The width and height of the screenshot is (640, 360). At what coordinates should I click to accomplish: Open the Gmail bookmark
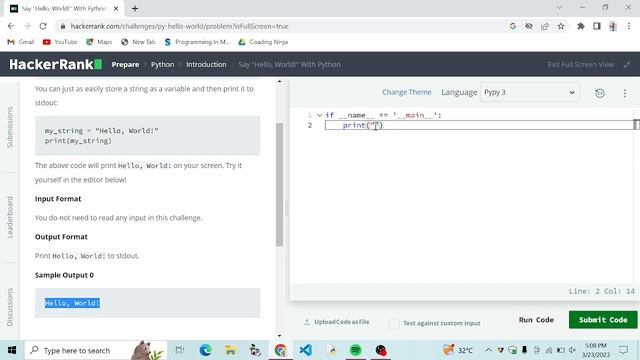coord(21,42)
